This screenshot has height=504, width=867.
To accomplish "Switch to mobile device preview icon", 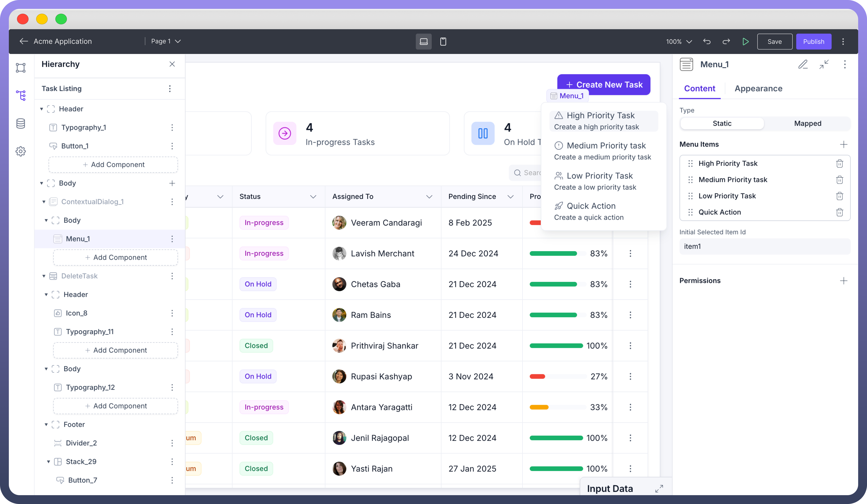I will tap(443, 42).
